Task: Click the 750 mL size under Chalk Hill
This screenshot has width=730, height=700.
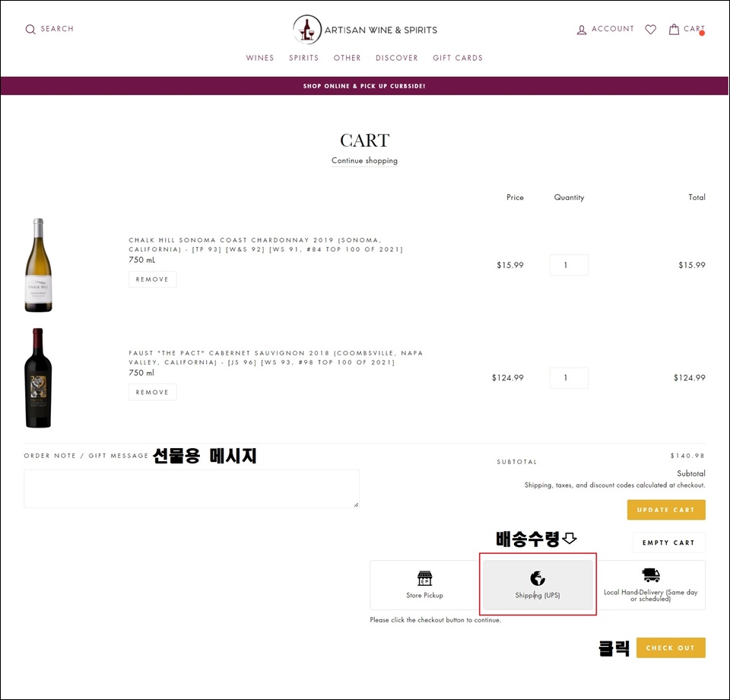Action: click(142, 260)
